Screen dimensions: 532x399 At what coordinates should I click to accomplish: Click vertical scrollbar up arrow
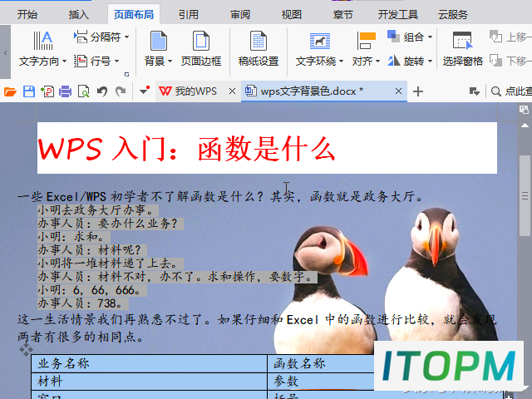[x=525, y=126]
